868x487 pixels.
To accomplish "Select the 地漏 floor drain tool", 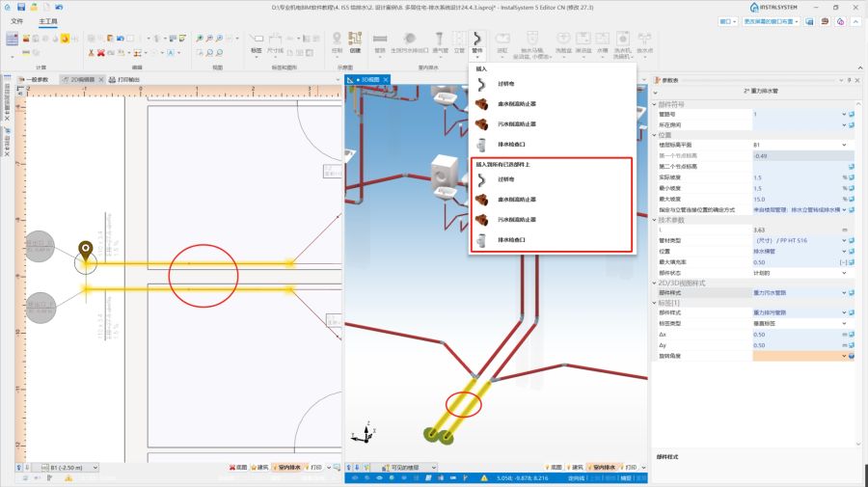I will coord(502,41).
